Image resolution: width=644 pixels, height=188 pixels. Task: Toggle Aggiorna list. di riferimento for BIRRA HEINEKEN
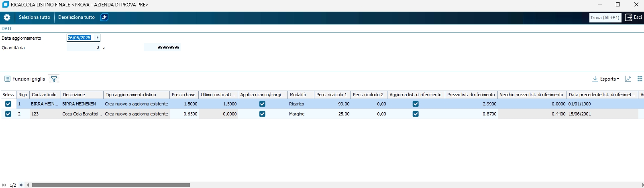(x=416, y=104)
